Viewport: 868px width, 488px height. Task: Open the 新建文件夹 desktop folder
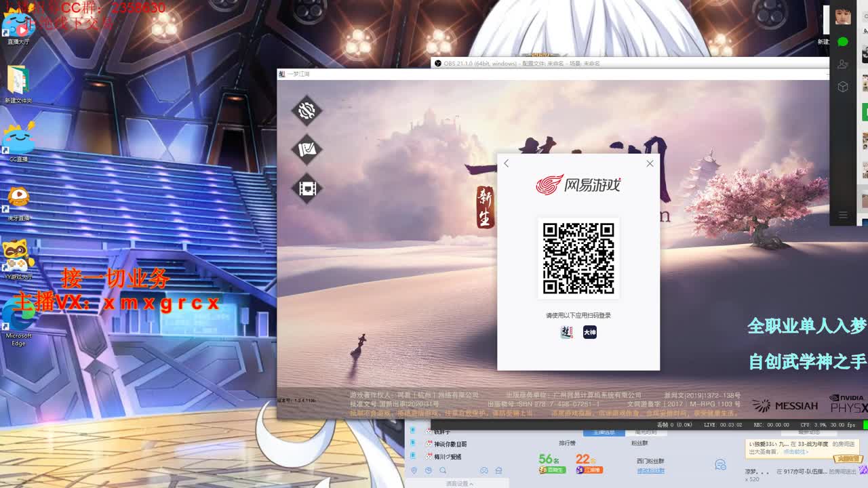tap(18, 85)
